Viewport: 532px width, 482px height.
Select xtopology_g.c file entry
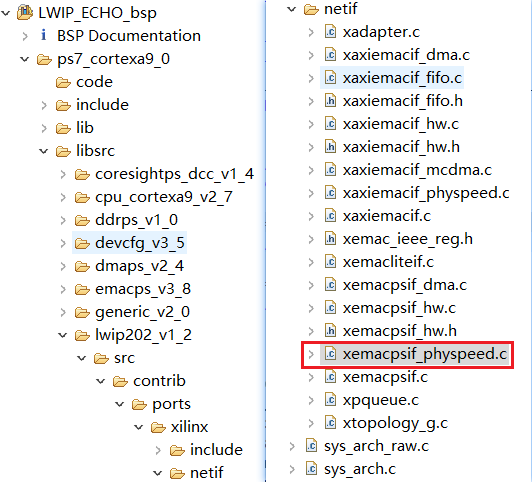(x=395, y=423)
